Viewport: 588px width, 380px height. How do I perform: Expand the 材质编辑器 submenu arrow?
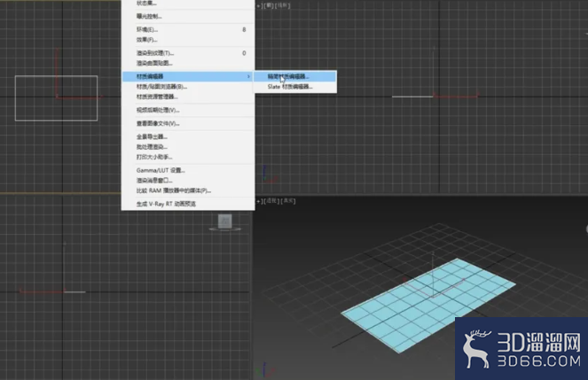[x=248, y=76]
